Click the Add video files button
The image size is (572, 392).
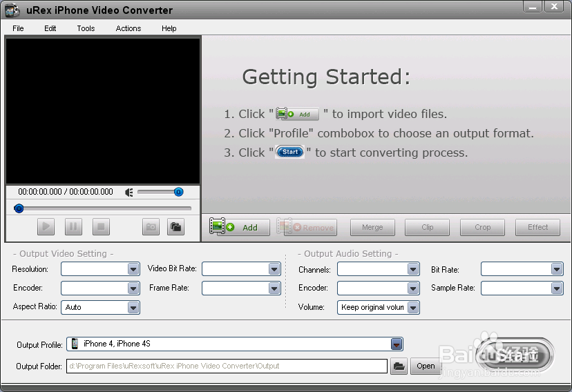coord(239,227)
